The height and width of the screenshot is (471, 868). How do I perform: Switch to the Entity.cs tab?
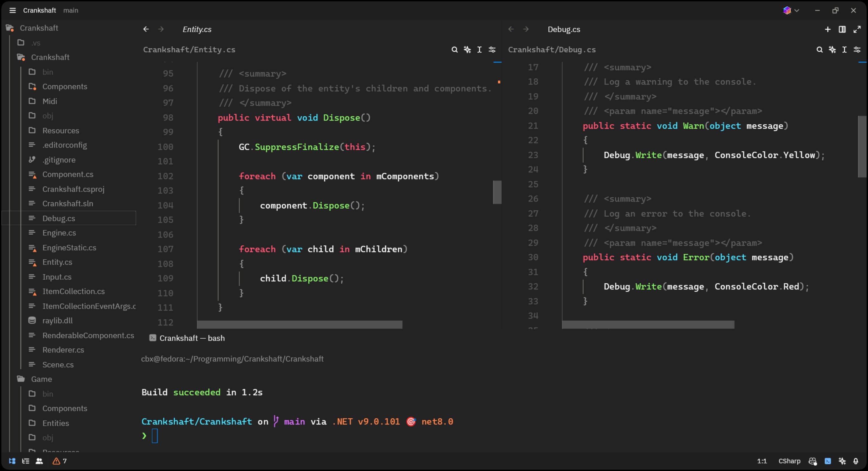click(197, 29)
